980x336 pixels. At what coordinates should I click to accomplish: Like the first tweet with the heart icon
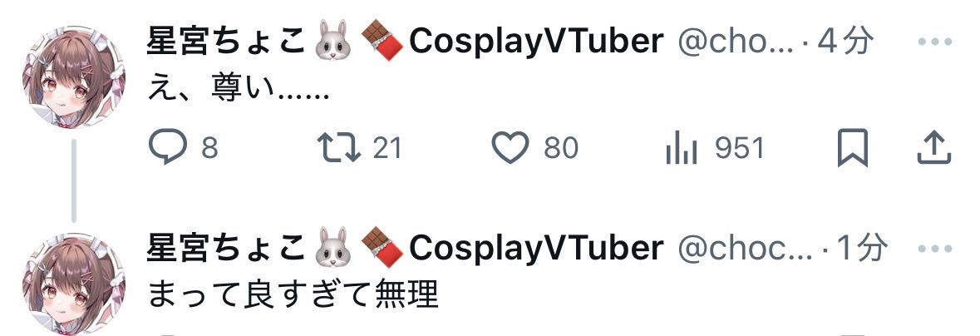coord(510,148)
